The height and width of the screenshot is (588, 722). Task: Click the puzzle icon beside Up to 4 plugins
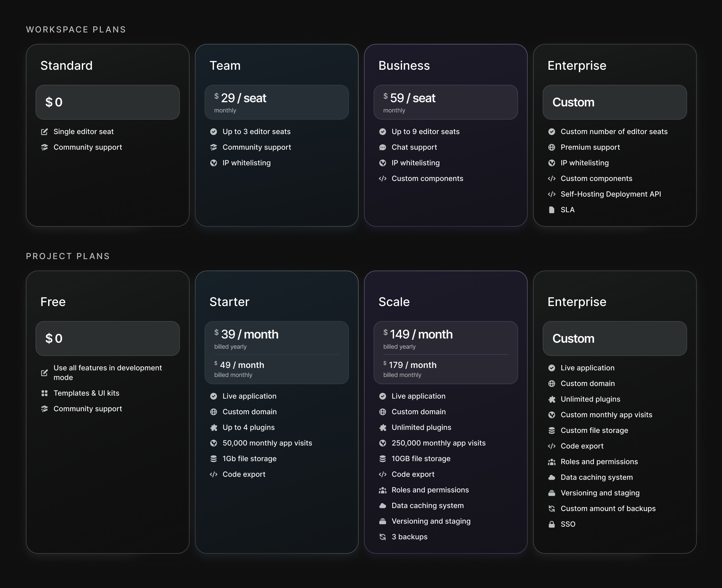tap(214, 427)
